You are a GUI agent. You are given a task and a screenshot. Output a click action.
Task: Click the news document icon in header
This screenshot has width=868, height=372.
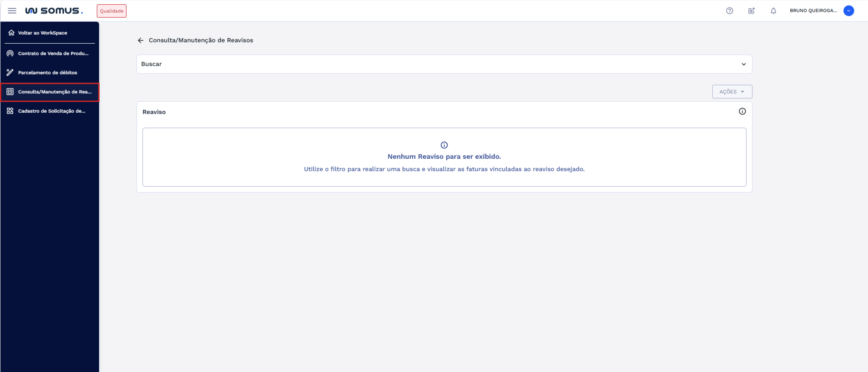pyautogui.click(x=751, y=11)
